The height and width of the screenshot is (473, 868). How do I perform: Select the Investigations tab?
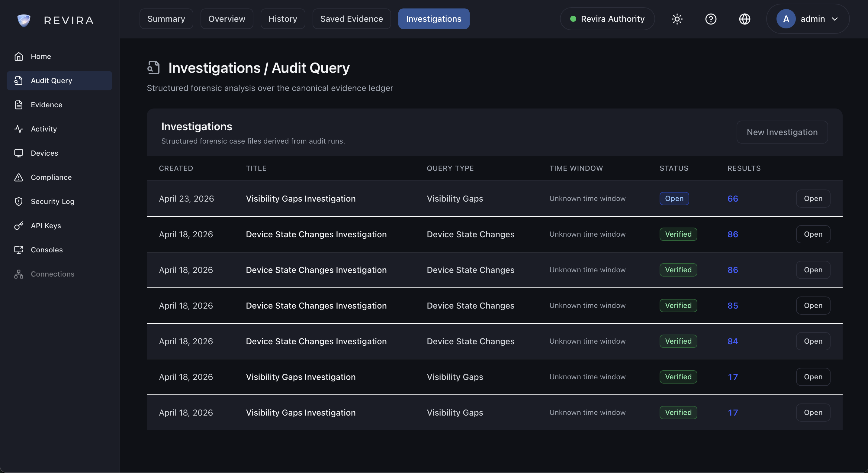tap(434, 19)
